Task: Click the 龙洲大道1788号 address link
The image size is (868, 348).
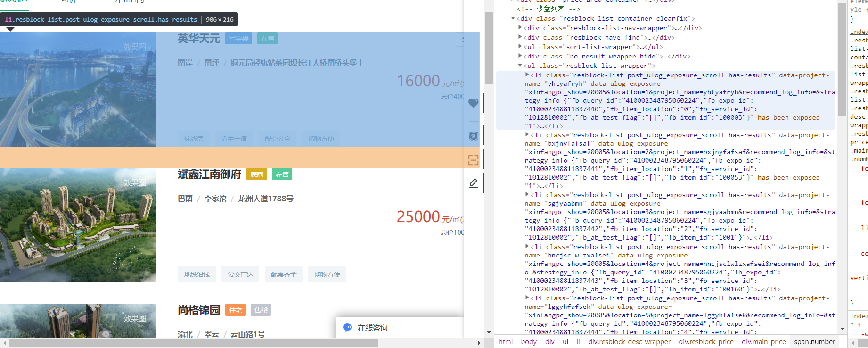Action: 266,199
